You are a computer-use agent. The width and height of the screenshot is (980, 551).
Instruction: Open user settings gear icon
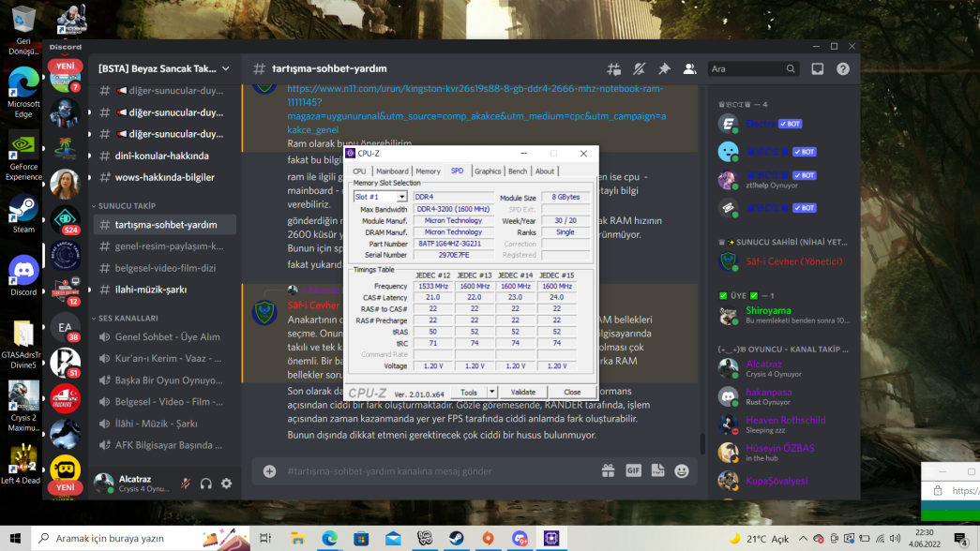pyautogui.click(x=226, y=483)
